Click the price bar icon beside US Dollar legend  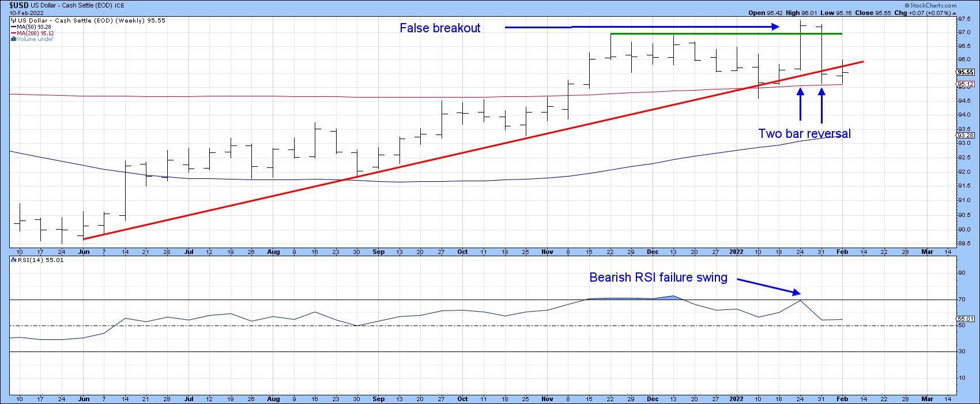(13, 20)
